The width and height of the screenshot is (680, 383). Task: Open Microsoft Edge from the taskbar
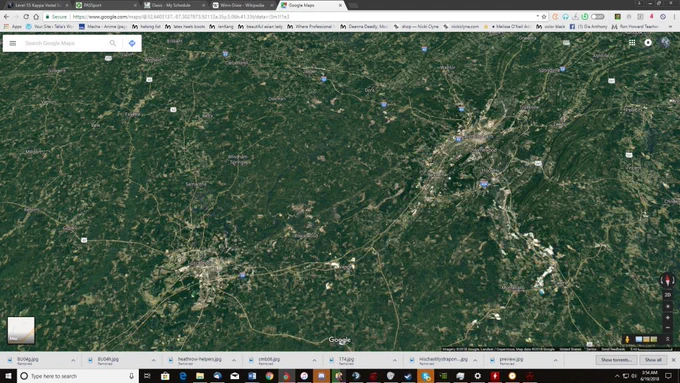[183, 376]
